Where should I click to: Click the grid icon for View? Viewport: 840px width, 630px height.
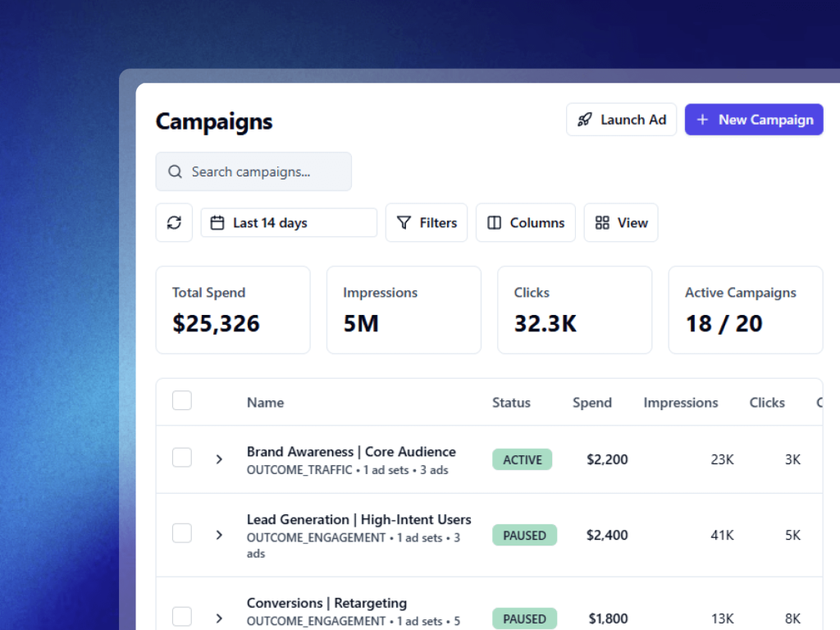(x=602, y=223)
